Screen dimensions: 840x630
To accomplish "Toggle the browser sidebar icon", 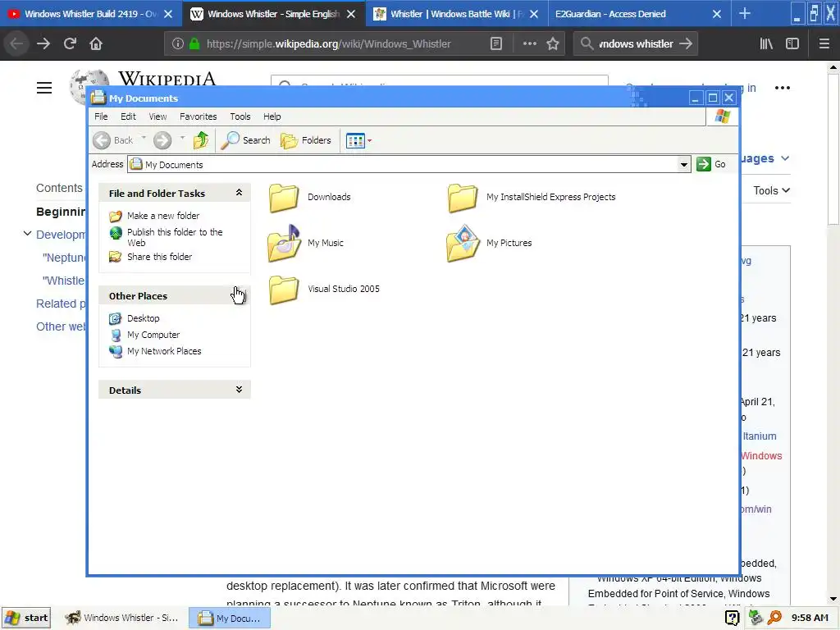I will pos(792,44).
